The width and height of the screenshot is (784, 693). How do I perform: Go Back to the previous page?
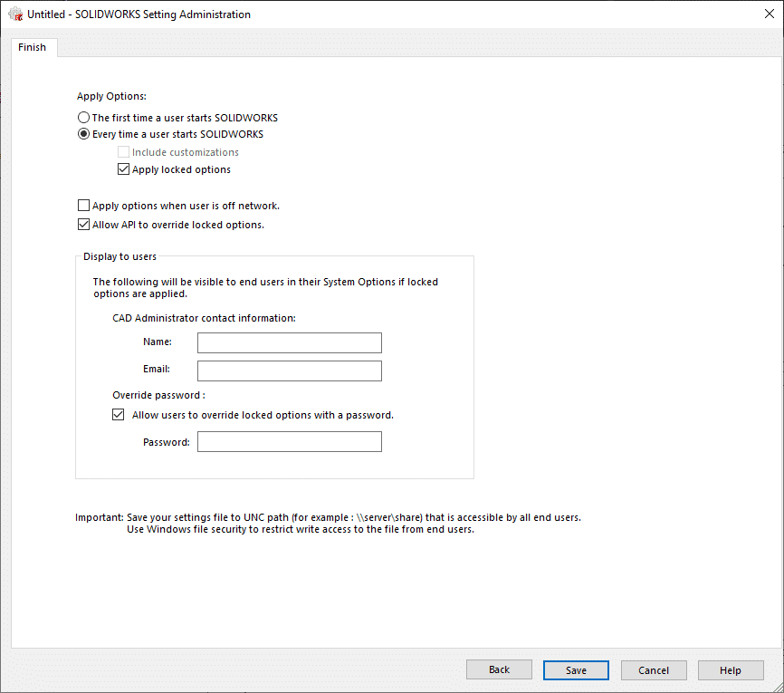[499, 670]
